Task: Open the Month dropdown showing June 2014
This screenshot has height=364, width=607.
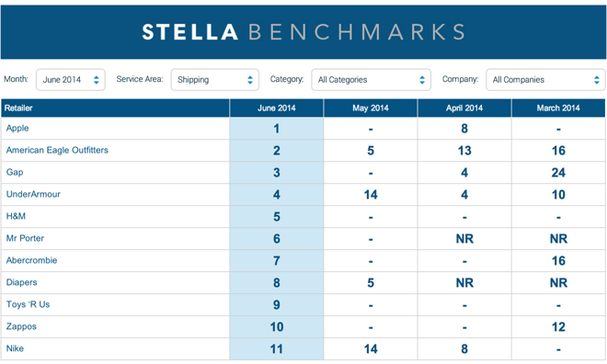Action: click(x=71, y=80)
